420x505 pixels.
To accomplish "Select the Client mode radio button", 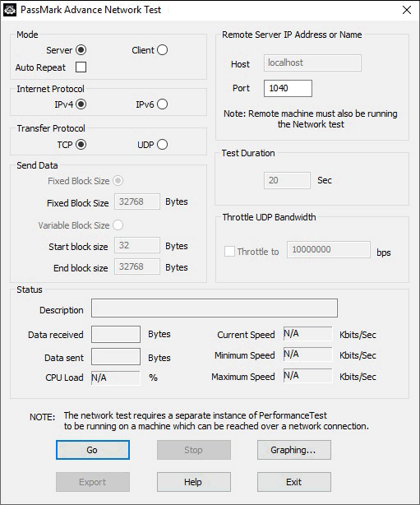I will [162, 50].
